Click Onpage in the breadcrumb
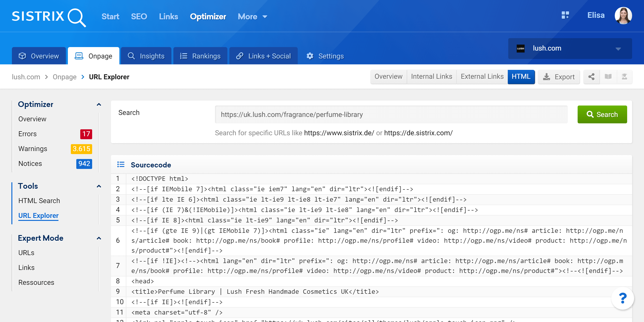Viewport: 644px width, 322px height. 64,77
